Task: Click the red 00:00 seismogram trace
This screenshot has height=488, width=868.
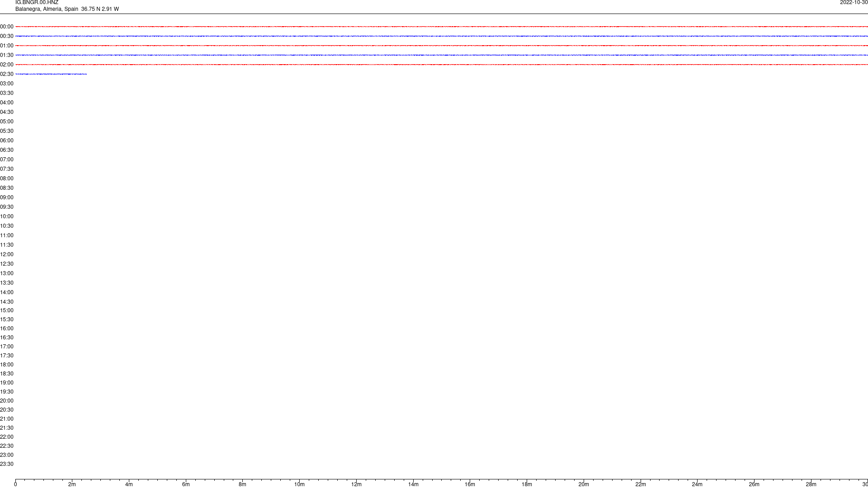Action: [x=442, y=27]
